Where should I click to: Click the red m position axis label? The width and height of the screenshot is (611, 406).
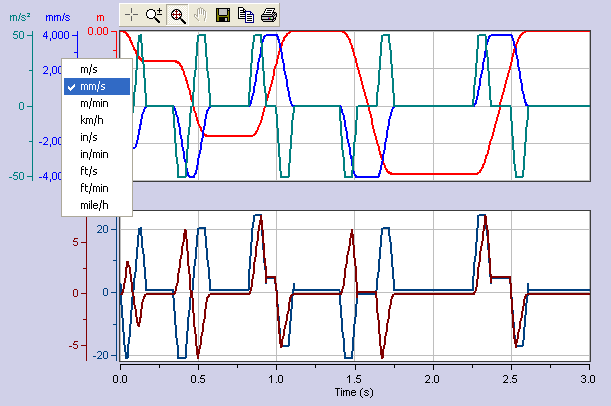pyautogui.click(x=99, y=18)
